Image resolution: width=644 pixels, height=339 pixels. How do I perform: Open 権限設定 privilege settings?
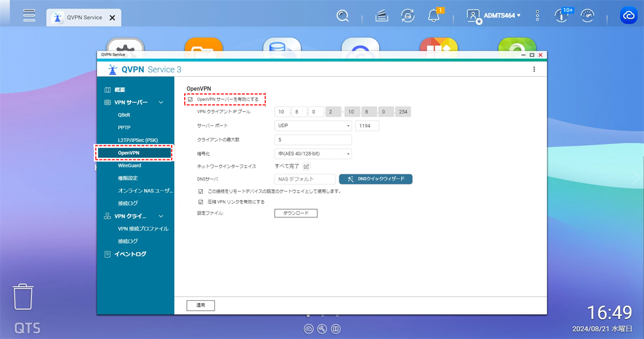point(128,178)
